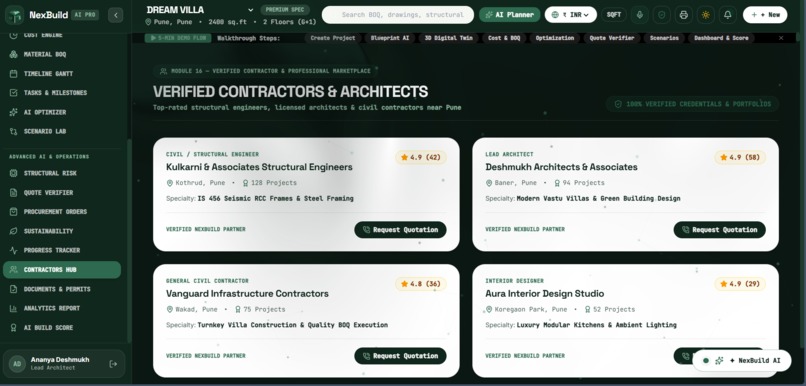
Task: Select the Cost & BOQ walkthrough step
Action: pyautogui.click(x=504, y=38)
